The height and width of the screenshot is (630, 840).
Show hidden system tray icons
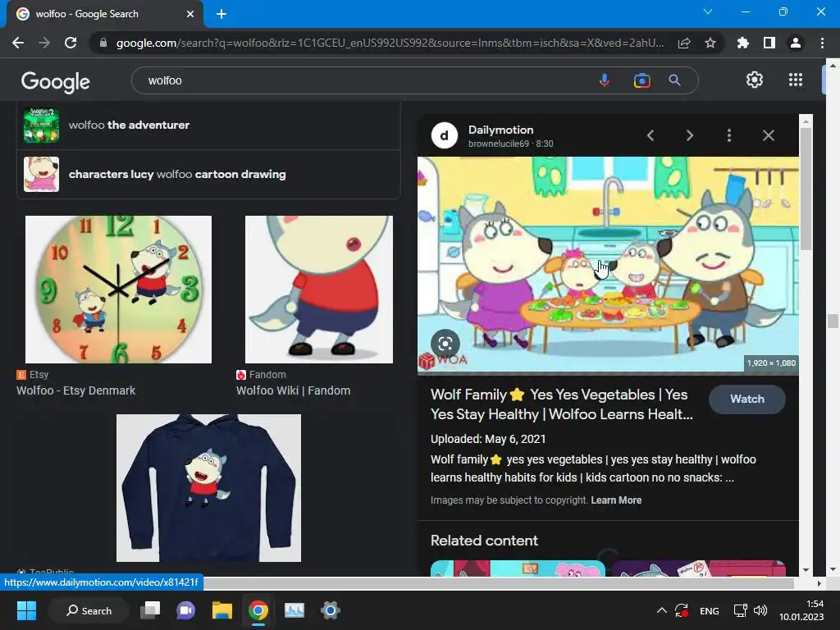[662, 610]
